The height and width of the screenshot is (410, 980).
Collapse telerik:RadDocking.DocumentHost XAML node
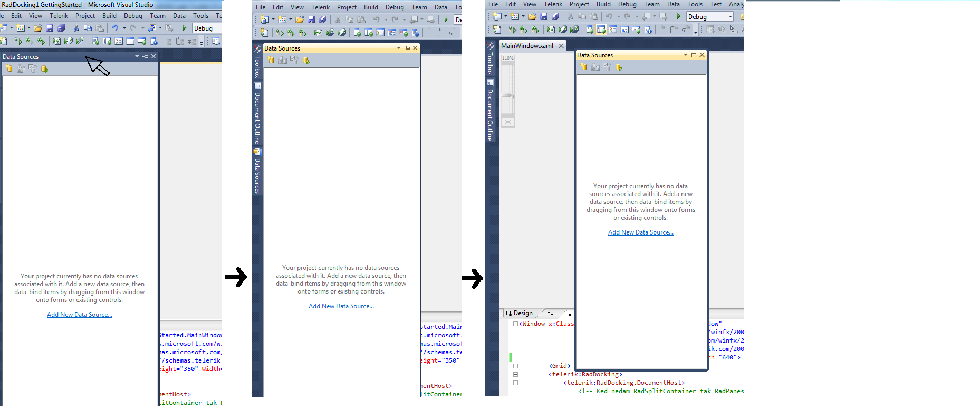point(515,383)
